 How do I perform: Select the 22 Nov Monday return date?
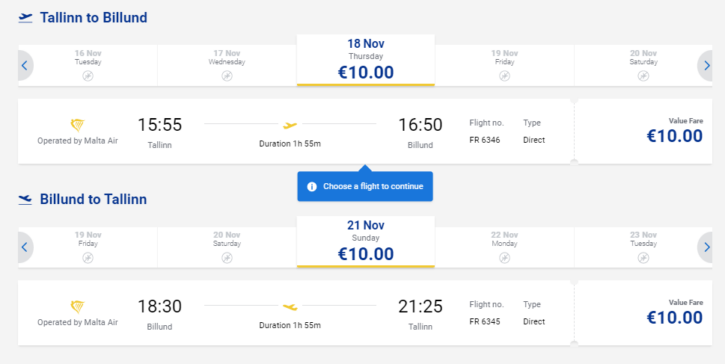[504, 247]
